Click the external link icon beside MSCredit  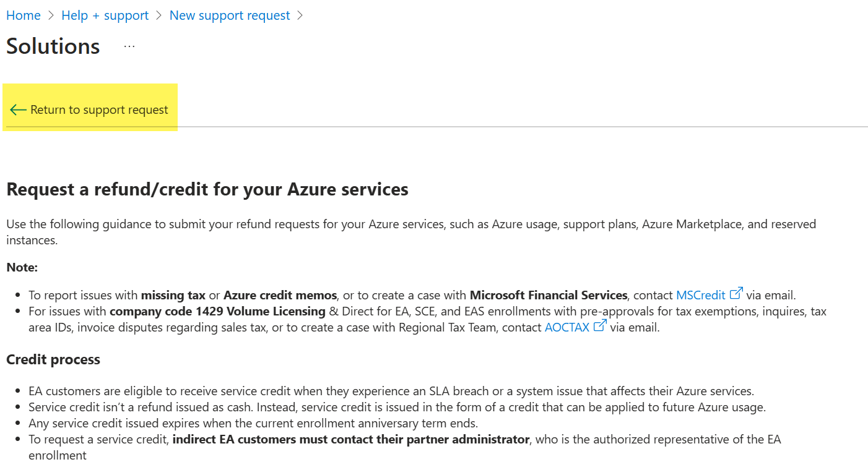pyautogui.click(x=737, y=293)
